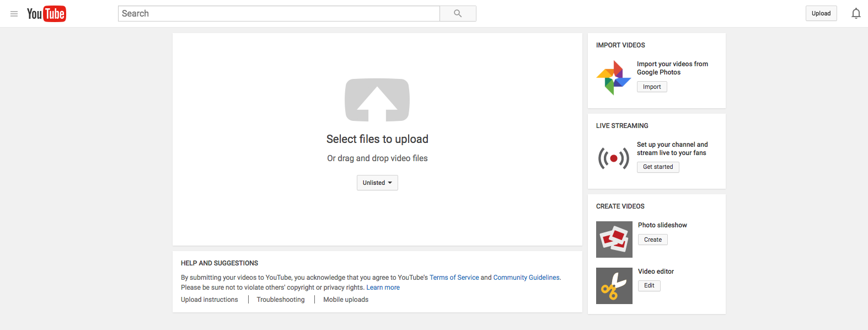
Task: Open the Troubleshooting help link
Action: point(281,300)
